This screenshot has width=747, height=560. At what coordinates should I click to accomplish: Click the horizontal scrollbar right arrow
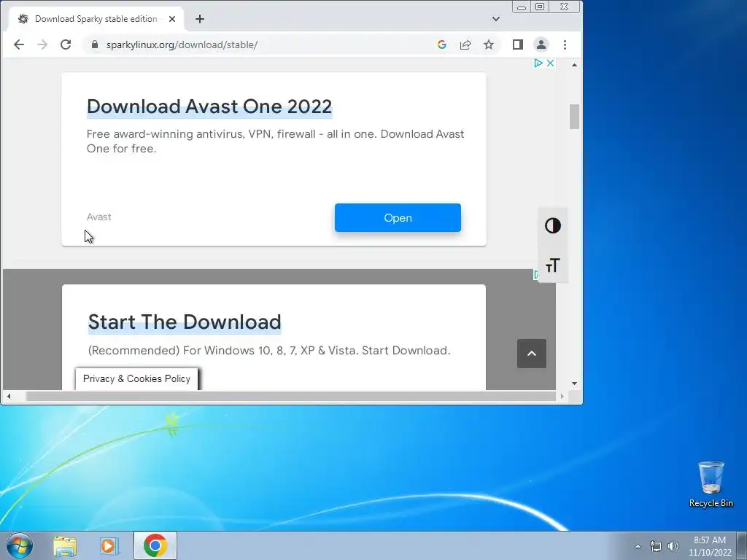[x=562, y=396]
